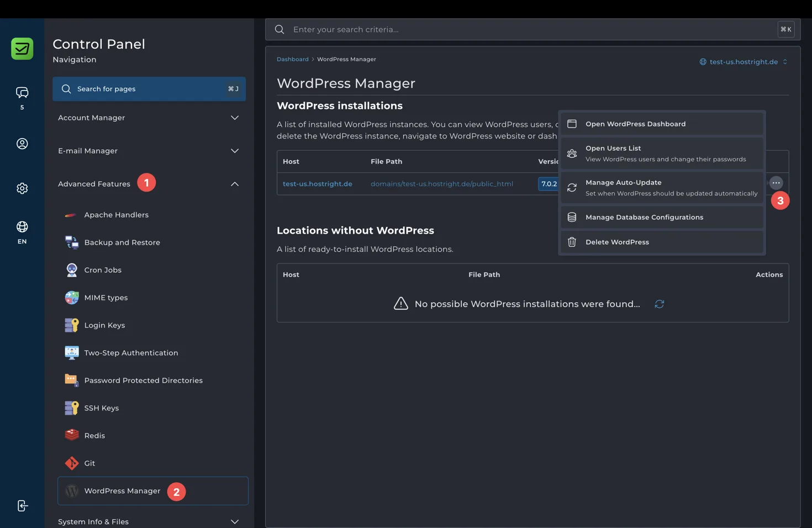This screenshot has height=528, width=812.
Task: Click the SSH Keys icon
Action: [71, 408]
